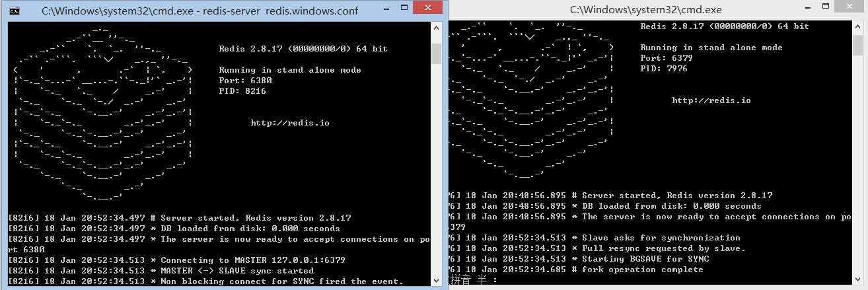Viewport: 868px width, 290px height.
Task: Click 'Server started' log line at 20:52:34.497
Action: [x=180, y=218]
